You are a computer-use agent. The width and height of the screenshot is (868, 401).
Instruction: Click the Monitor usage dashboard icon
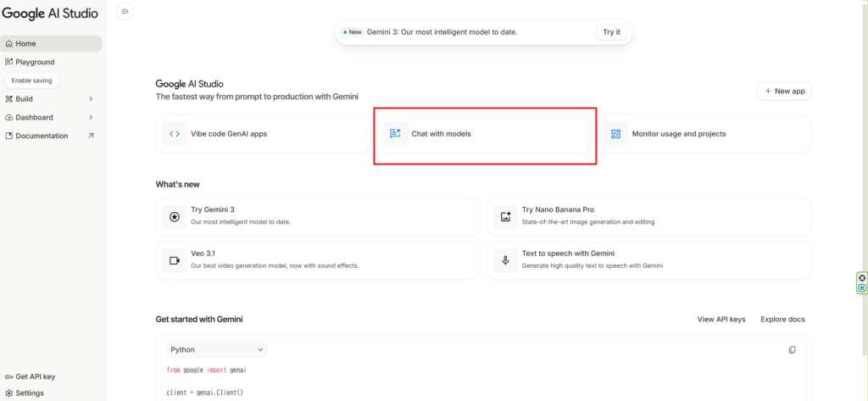[616, 134]
